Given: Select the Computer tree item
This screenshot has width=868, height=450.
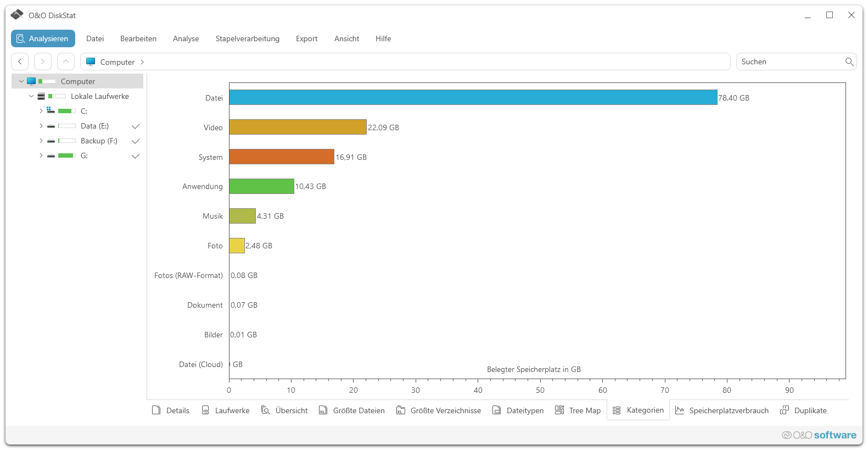Looking at the screenshot, I should tap(77, 81).
